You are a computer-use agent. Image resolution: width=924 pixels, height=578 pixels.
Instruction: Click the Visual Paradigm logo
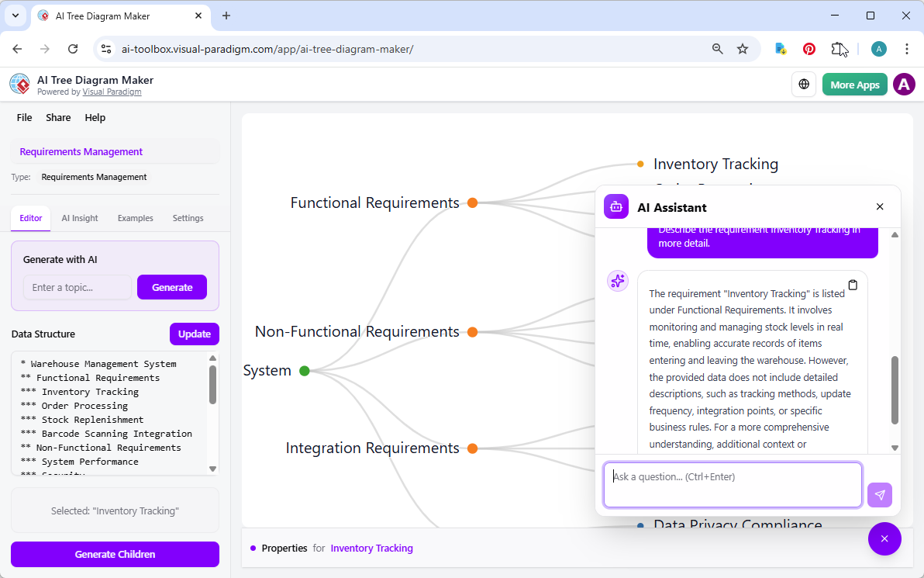point(19,84)
